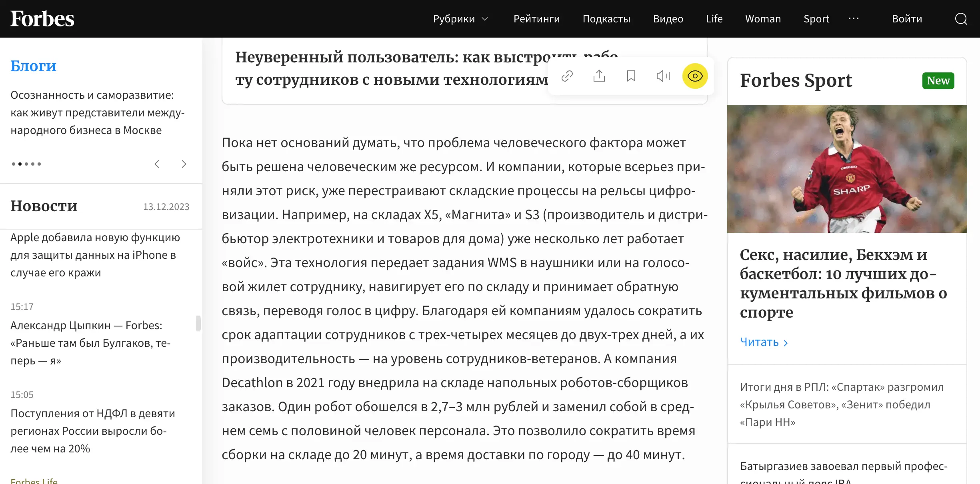The height and width of the screenshot is (484, 980).
Task: Open the Подкасты menu item
Action: pyautogui.click(x=606, y=19)
